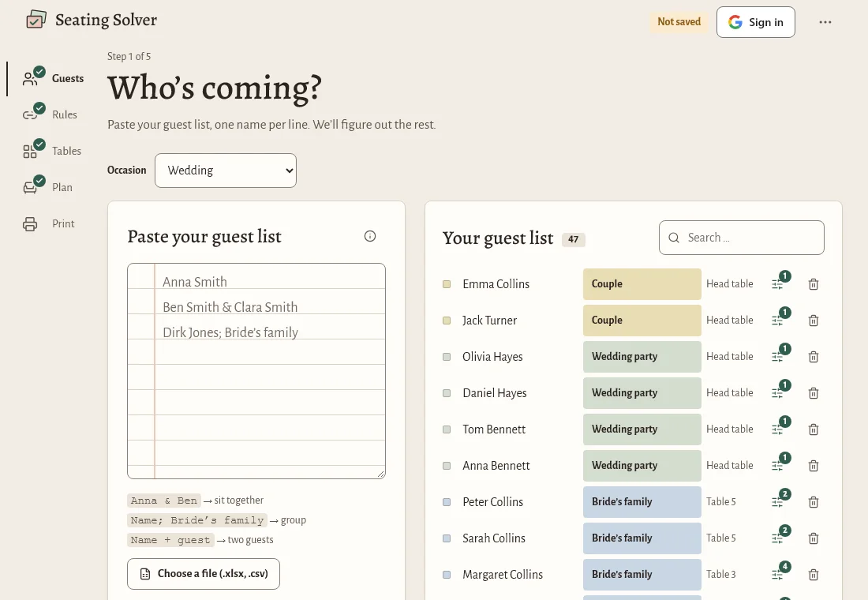Click the Wedding party tag for Anna Bennett
This screenshot has width=868, height=600.
click(642, 466)
